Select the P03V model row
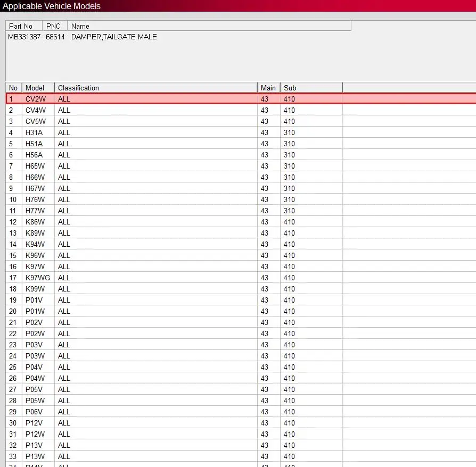 [x=241, y=345]
